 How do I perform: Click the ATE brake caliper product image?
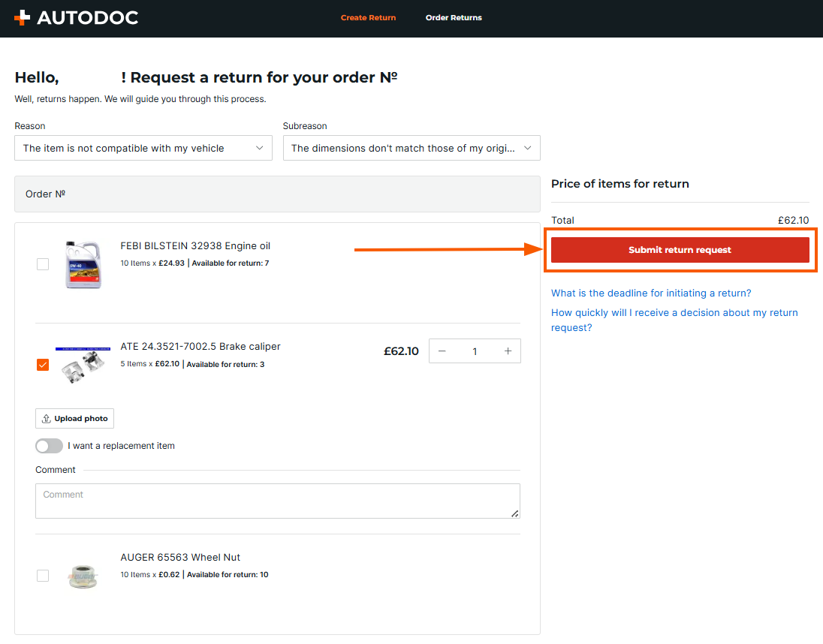coord(82,365)
